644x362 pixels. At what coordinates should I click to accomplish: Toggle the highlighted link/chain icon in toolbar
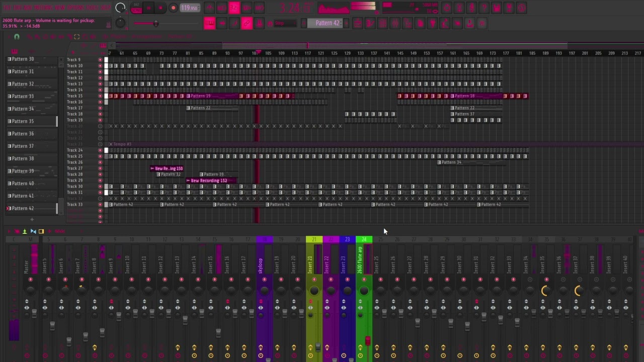[247, 23]
